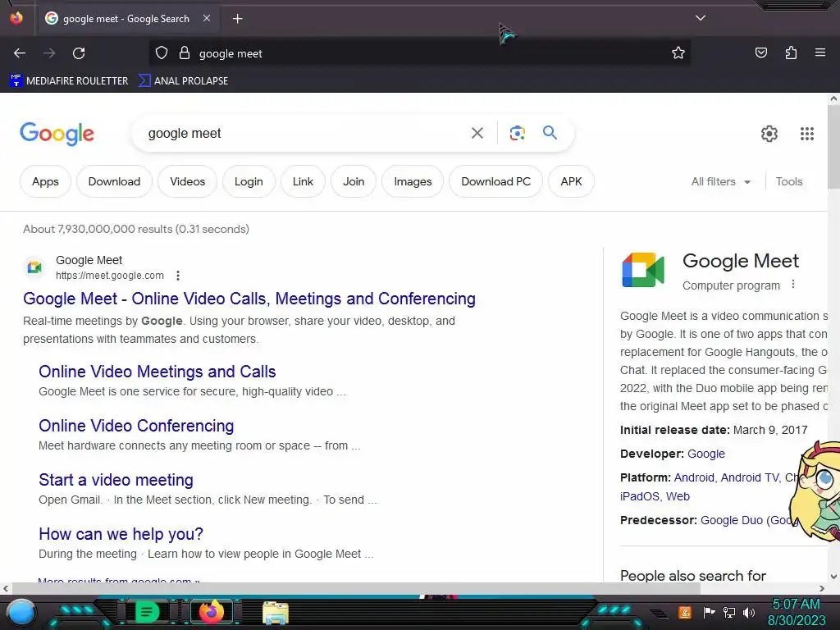This screenshot has height=630, width=840.
Task: Open the Developer Google link
Action: coord(706,454)
